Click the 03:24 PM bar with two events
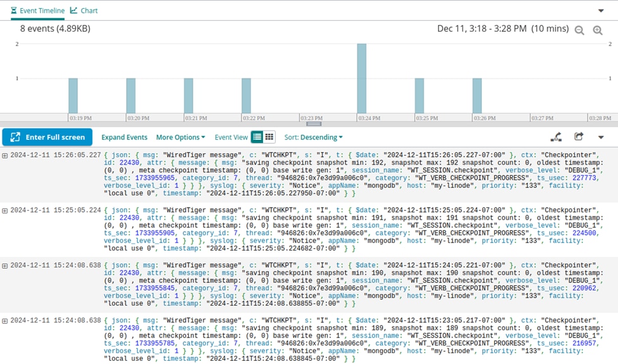Viewport: 618px width, 364px height. (361, 78)
